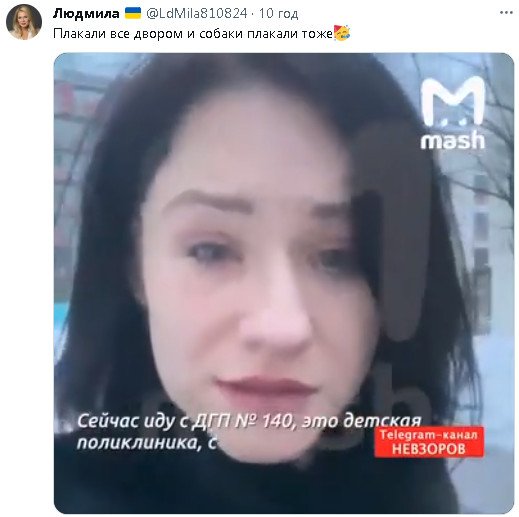Click the word НЕВЗОРОВ in the red badge

(x=429, y=449)
